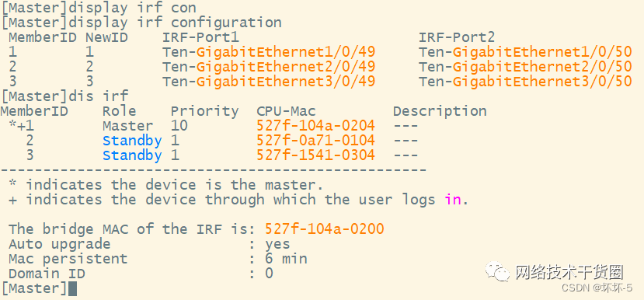Click the Priority column header
This screenshot has width=644, height=300.
click(x=204, y=111)
